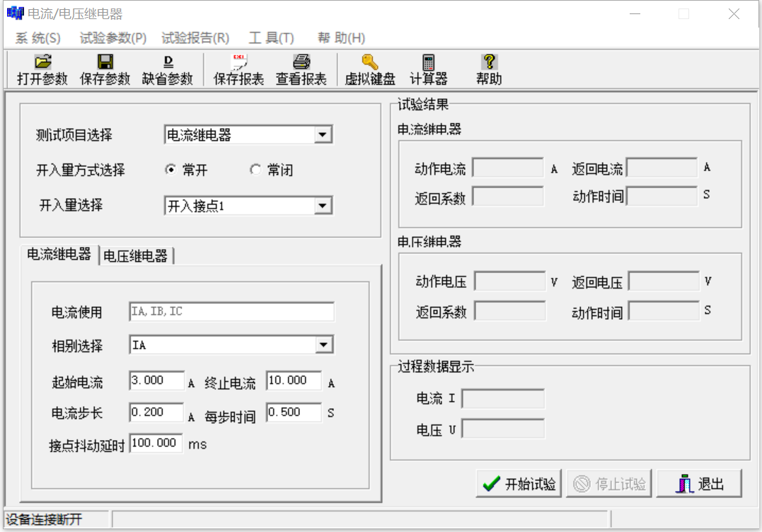Switch to the 电压继电器 tab
Image resolution: width=762 pixels, height=532 pixels.
click(x=137, y=256)
